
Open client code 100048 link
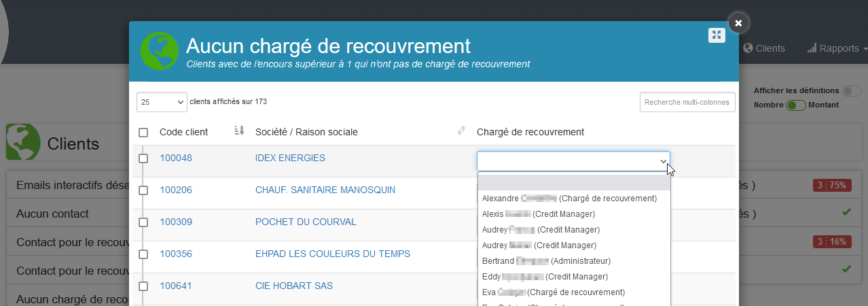click(x=176, y=158)
